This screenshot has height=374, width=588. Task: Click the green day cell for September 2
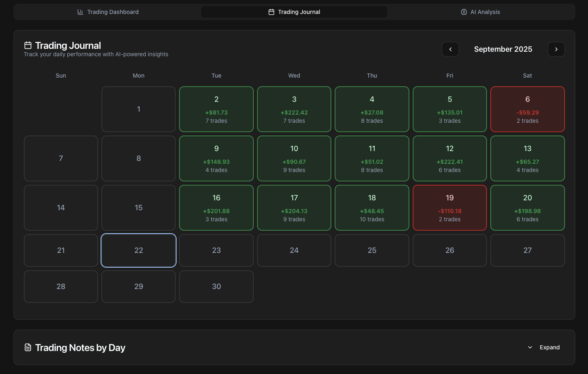coord(216,109)
